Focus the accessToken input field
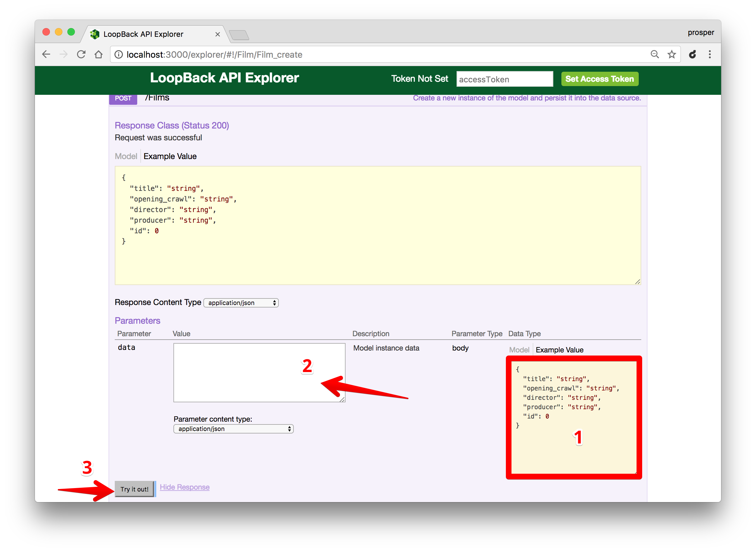 click(x=504, y=79)
